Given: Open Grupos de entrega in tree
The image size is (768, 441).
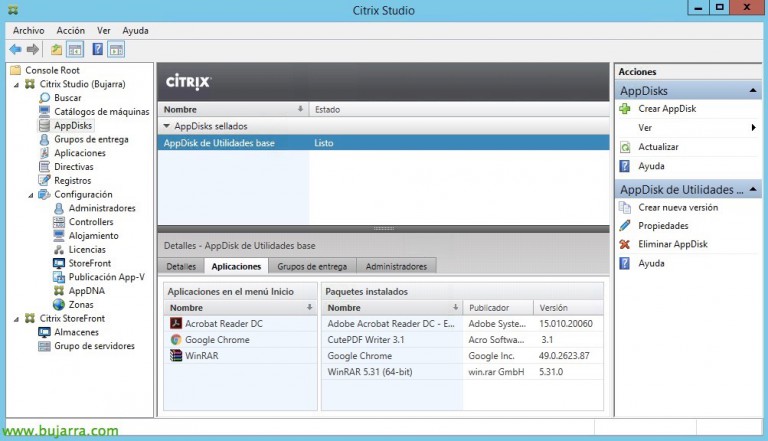Looking at the screenshot, I should 91,139.
